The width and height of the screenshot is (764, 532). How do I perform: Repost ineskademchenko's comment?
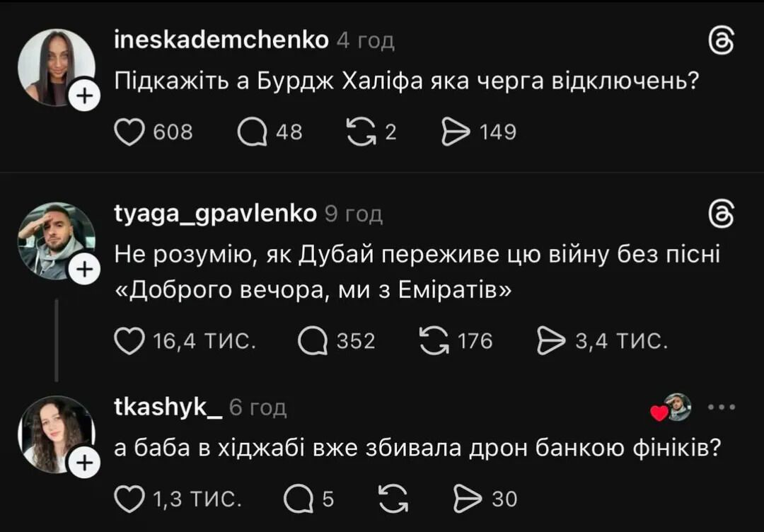363,130
